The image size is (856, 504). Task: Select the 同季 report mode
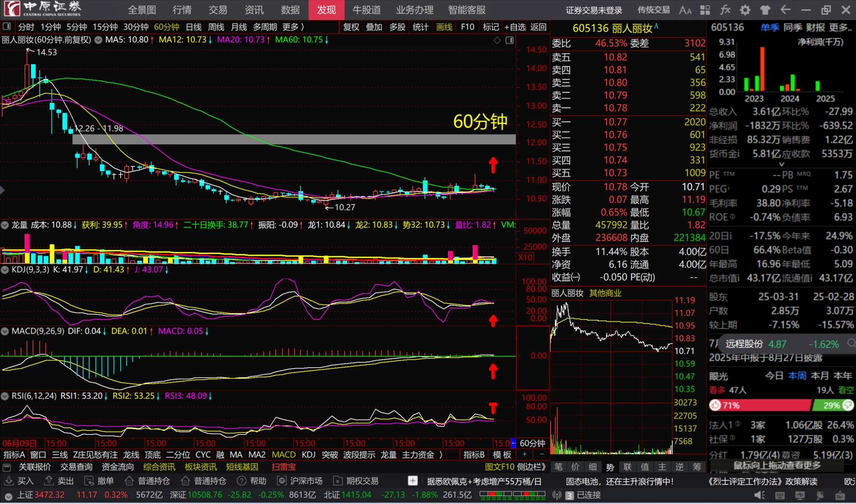pos(793,28)
